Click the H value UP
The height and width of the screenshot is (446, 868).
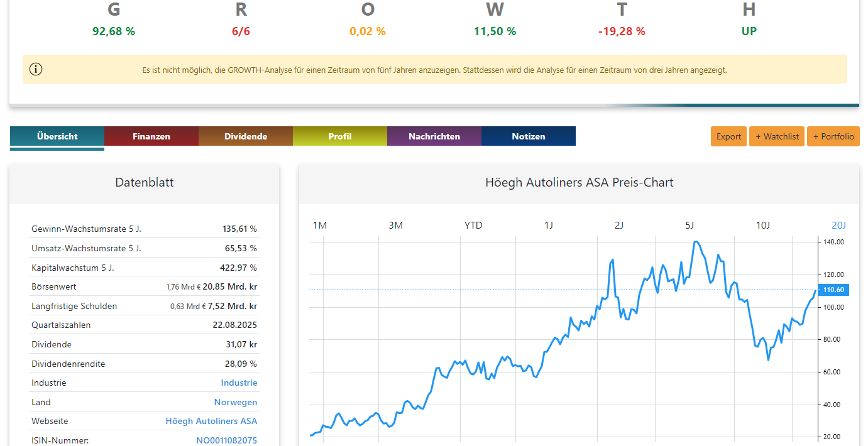coord(749,31)
